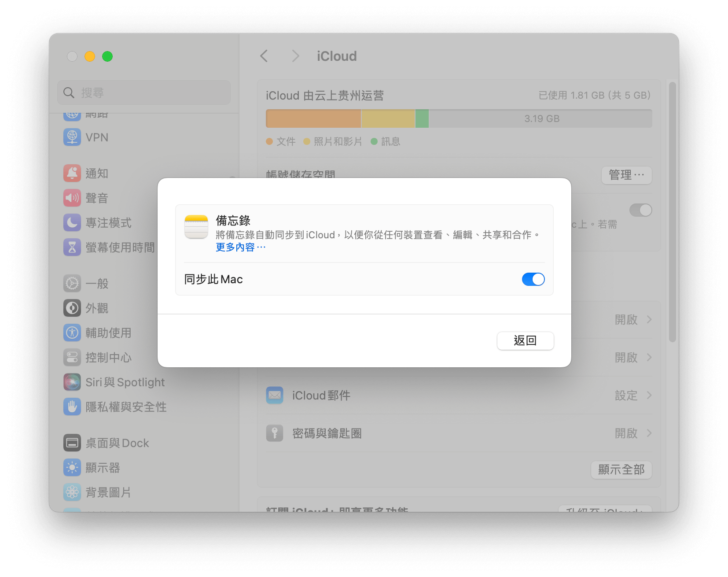This screenshot has height=577, width=728.
Task: Click the 訊息 green storage segment
Action: 422,118
